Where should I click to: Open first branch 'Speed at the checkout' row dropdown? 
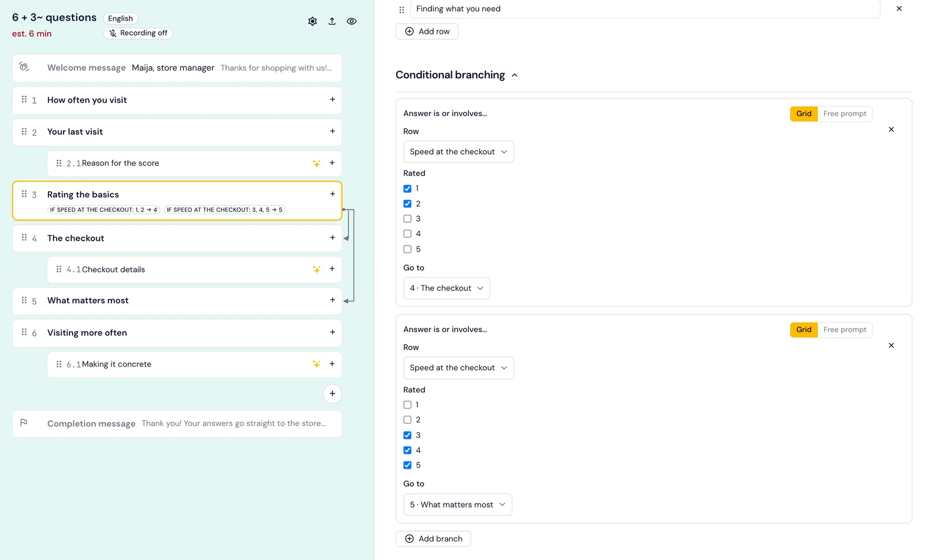coord(458,152)
